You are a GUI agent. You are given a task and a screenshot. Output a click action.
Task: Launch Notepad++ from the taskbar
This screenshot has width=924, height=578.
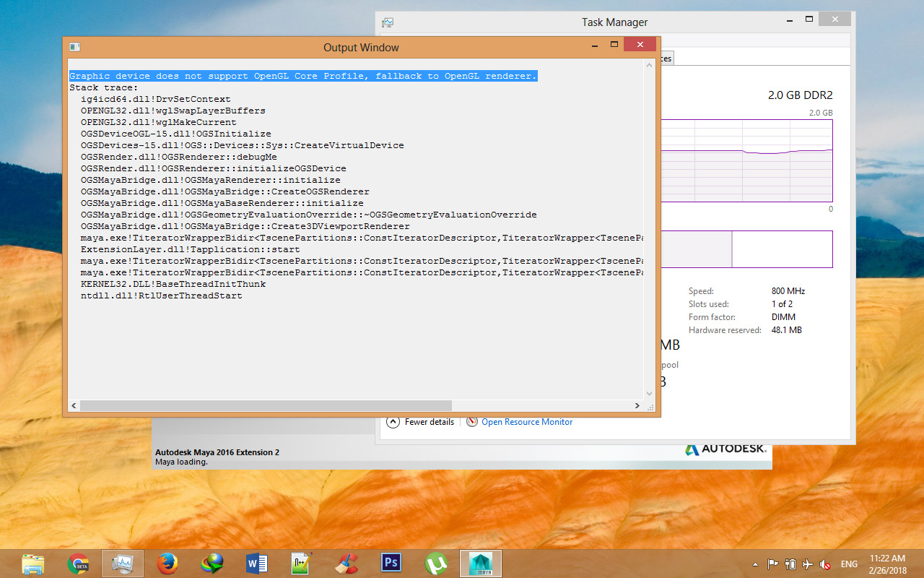point(301,563)
